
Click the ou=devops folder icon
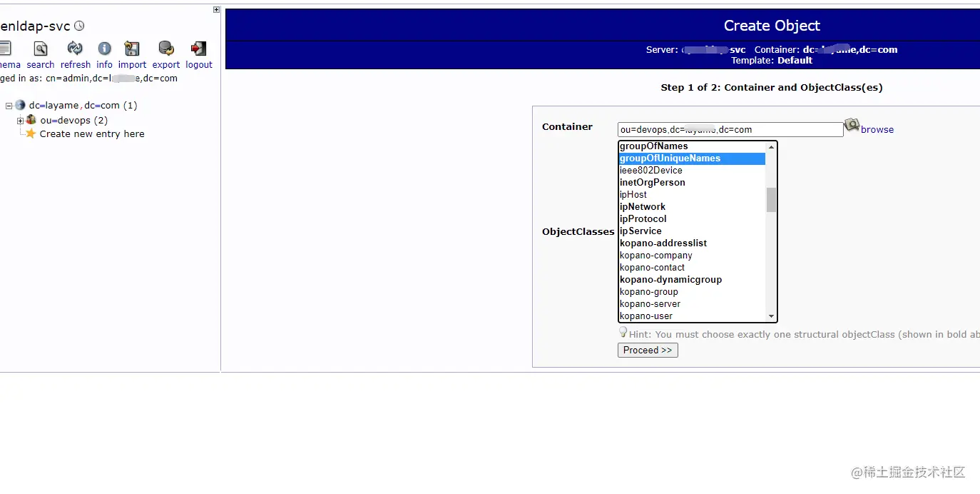click(31, 120)
